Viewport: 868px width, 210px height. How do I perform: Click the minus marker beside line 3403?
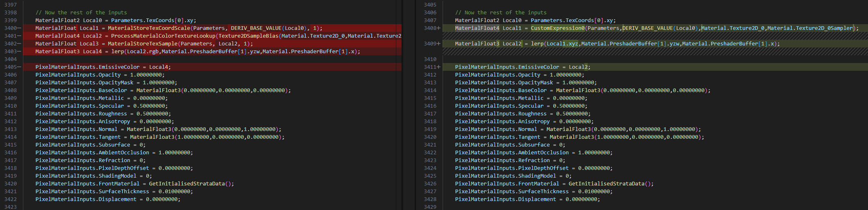coord(19,52)
